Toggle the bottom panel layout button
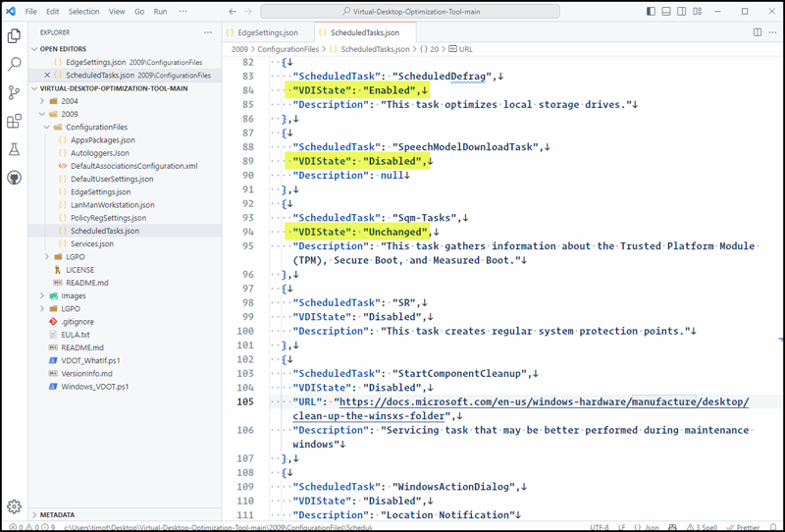This screenshot has height=532, width=785. [x=667, y=12]
